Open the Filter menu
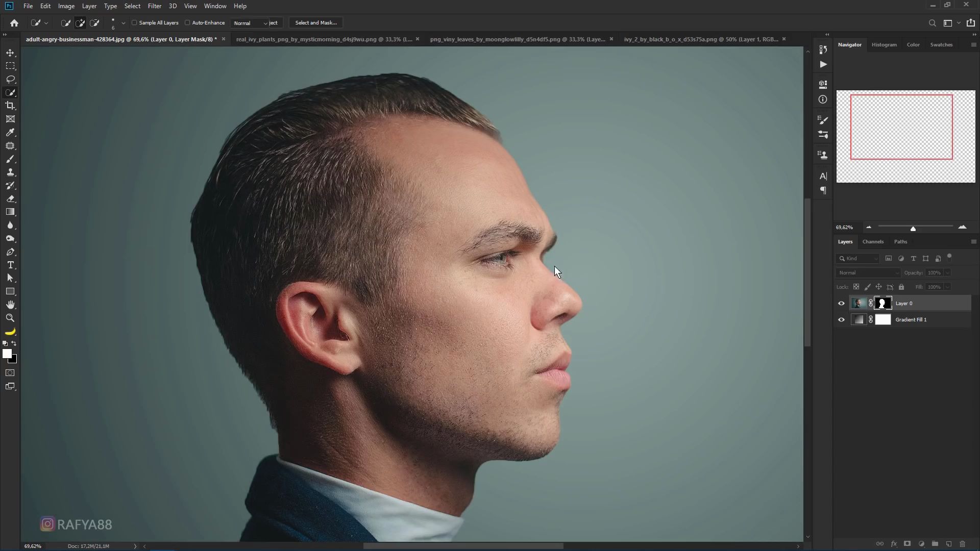 tap(154, 6)
